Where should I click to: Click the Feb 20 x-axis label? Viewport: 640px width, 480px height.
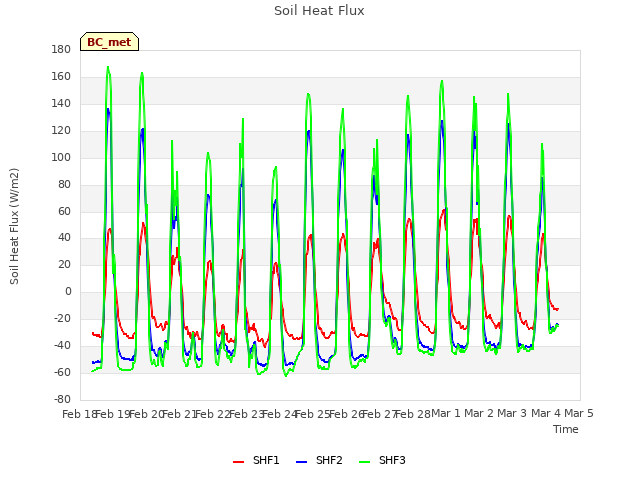pos(146,414)
